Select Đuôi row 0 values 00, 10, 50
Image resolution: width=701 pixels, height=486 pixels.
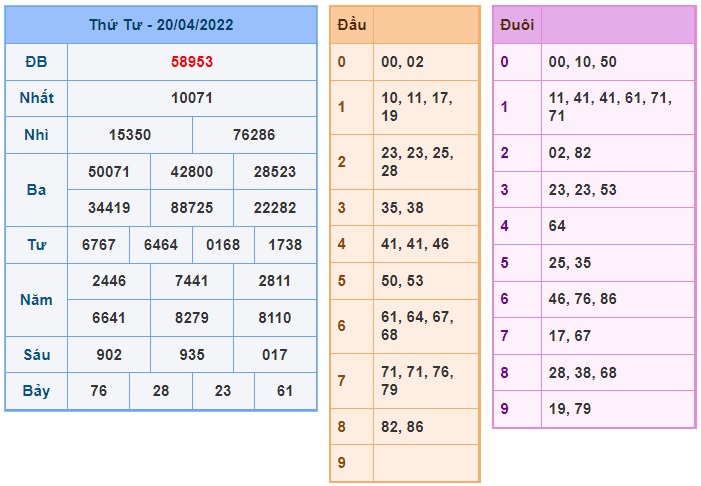(x=583, y=62)
